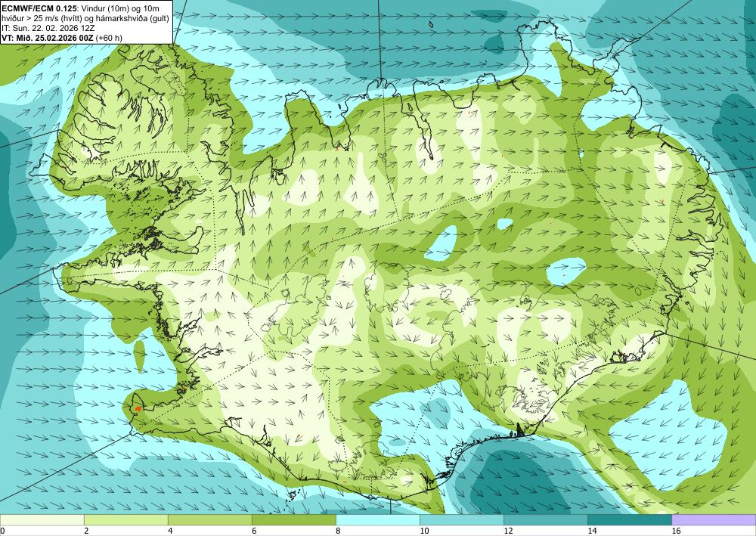Click the legend label '10'
Screen dimensions: 756x536
pos(424,531)
